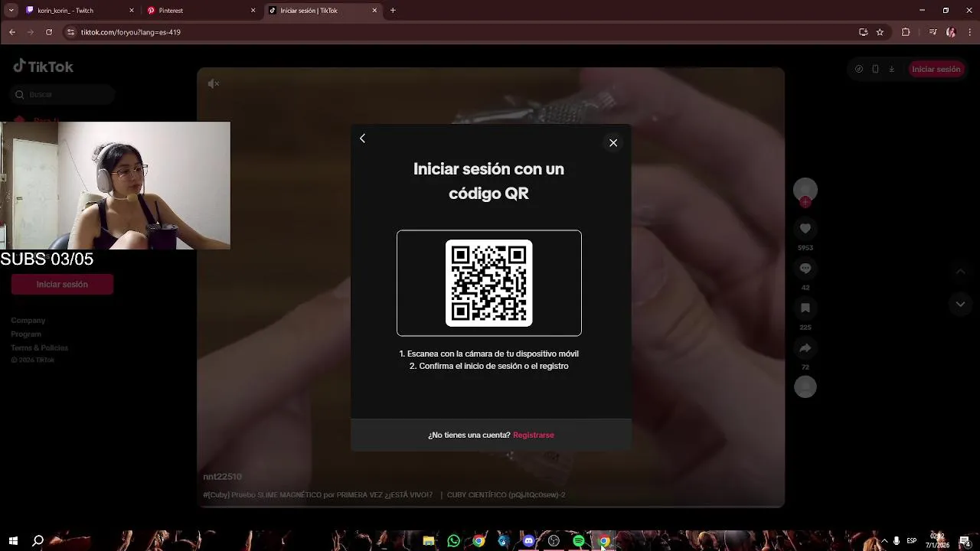Click the phone app icon in header

(x=875, y=69)
